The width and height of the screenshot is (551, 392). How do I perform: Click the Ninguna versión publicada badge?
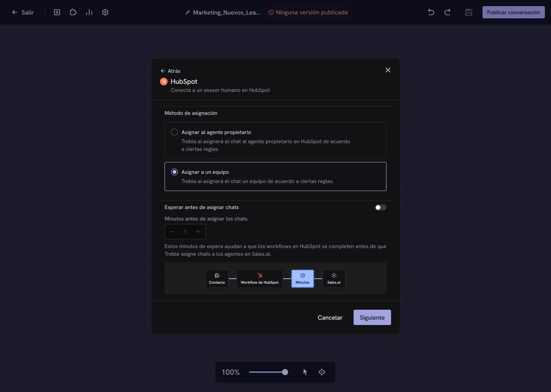point(308,12)
